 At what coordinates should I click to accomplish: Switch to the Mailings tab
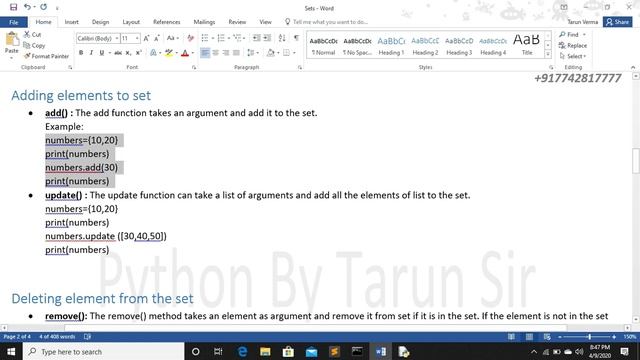(204, 22)
